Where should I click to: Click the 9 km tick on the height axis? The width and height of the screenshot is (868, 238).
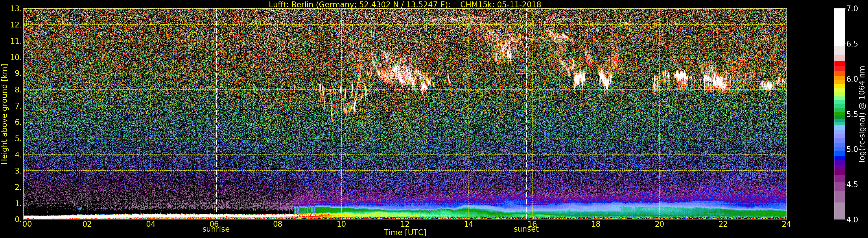click(18, 73)
